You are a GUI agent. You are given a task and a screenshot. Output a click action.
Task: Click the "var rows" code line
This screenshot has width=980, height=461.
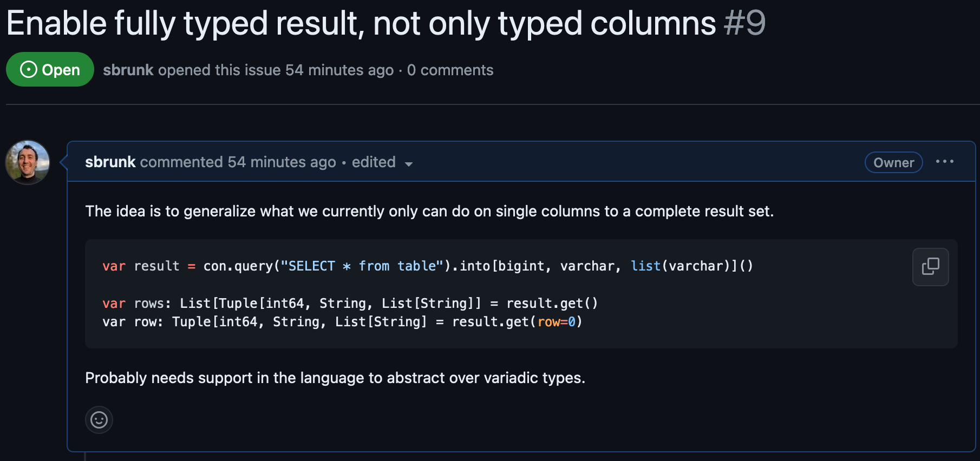click(x=350, y=304)
